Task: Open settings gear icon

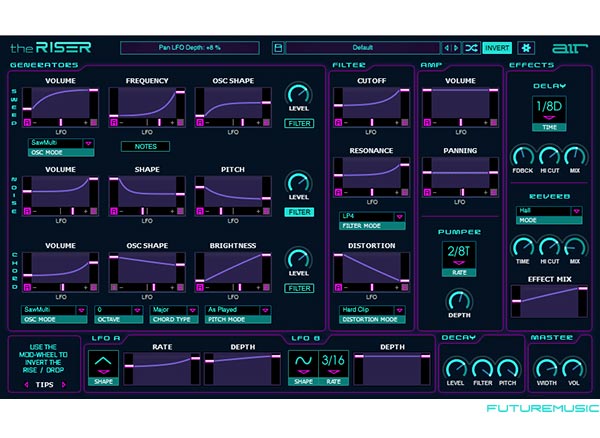Action: coord(526,48)
